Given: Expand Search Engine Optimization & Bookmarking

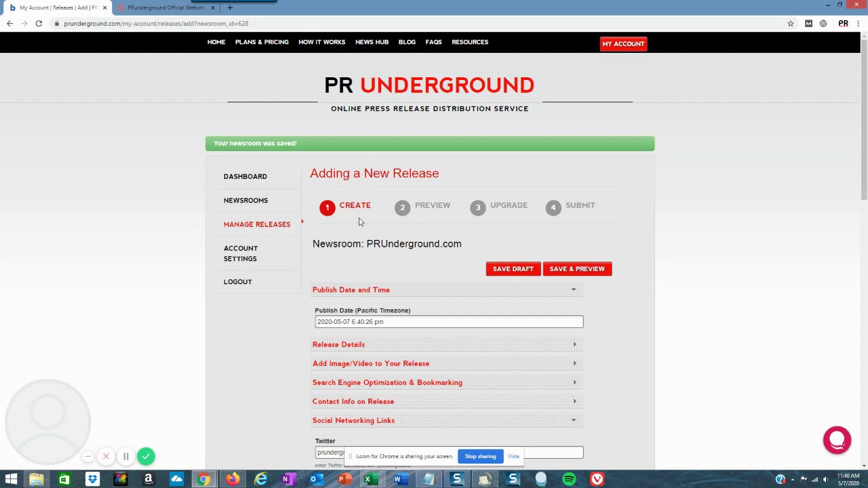Looking at the screenshot, I should (447, 382).
